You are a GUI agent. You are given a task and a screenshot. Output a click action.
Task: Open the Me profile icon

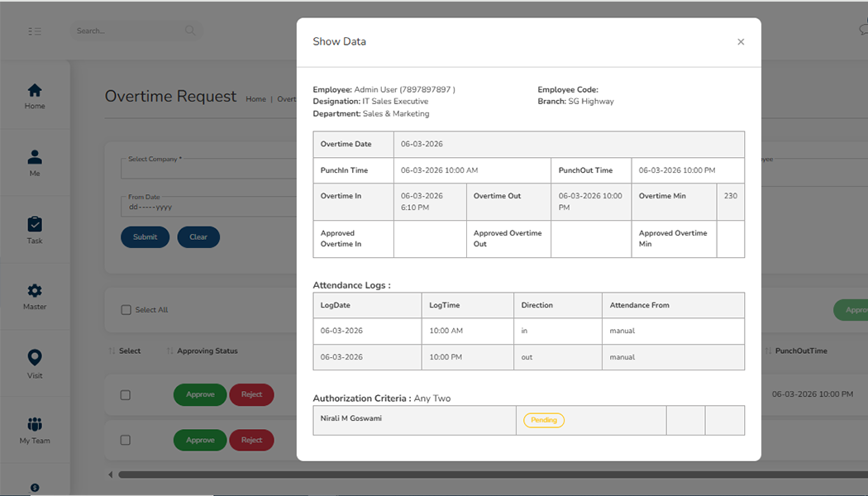click(35, 157)
